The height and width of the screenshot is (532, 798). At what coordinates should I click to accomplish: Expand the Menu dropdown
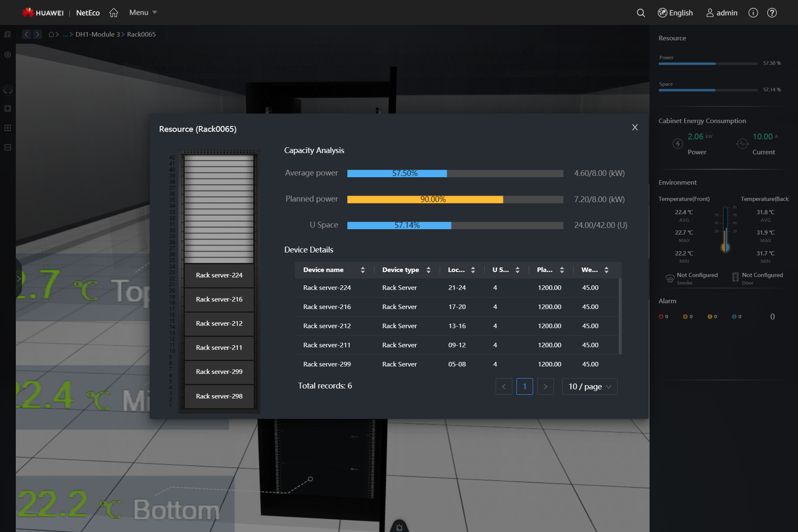tap(143, 12)
